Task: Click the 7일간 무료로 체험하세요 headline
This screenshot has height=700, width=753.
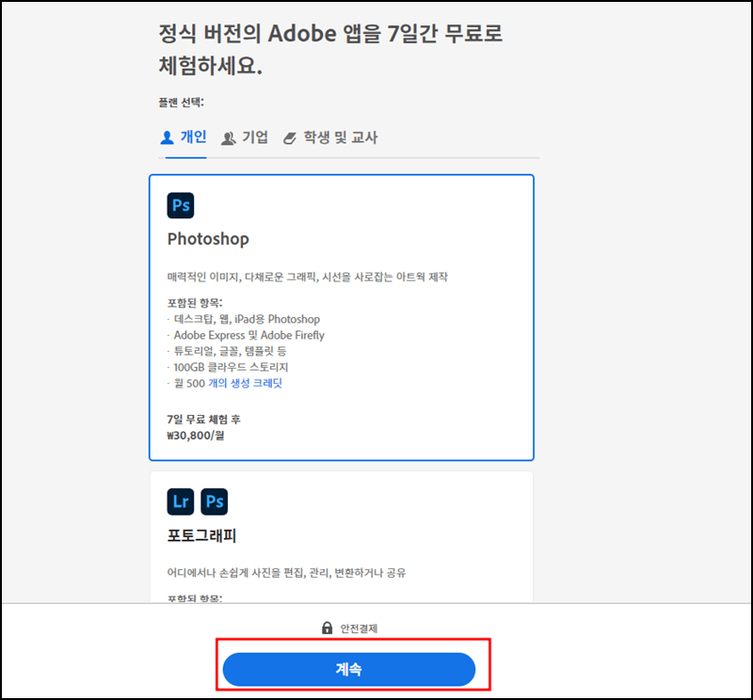Action: (330, 49)
